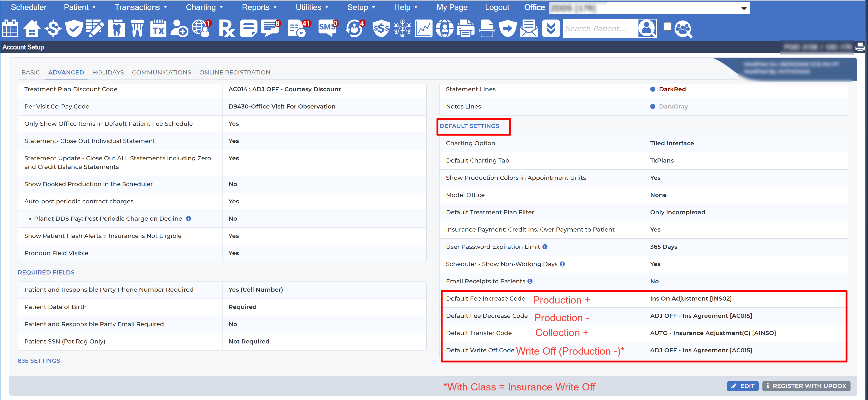Image resolution: width=868 pixels, height=400 pixels.
Task: Open the COMMUNICATIONS tab
Action: pyautogui.click(x=161, y=72)
